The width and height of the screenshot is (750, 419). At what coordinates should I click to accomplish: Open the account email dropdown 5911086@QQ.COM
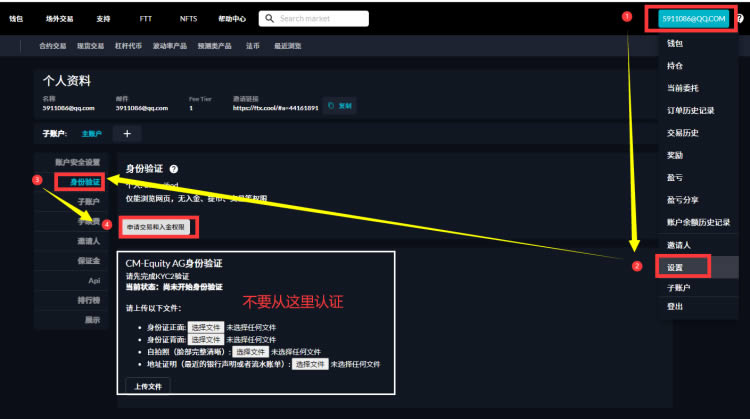pyautogui.click(x=693, y=18)
